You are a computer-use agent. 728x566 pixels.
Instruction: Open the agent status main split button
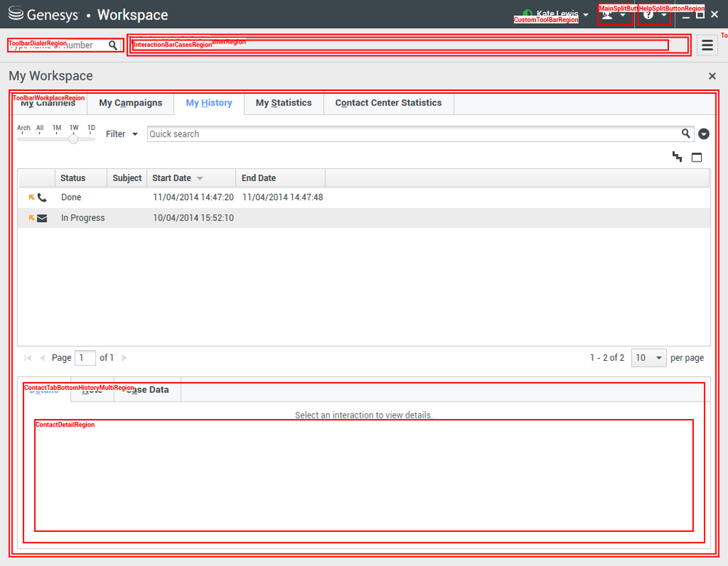pos(614,15)
